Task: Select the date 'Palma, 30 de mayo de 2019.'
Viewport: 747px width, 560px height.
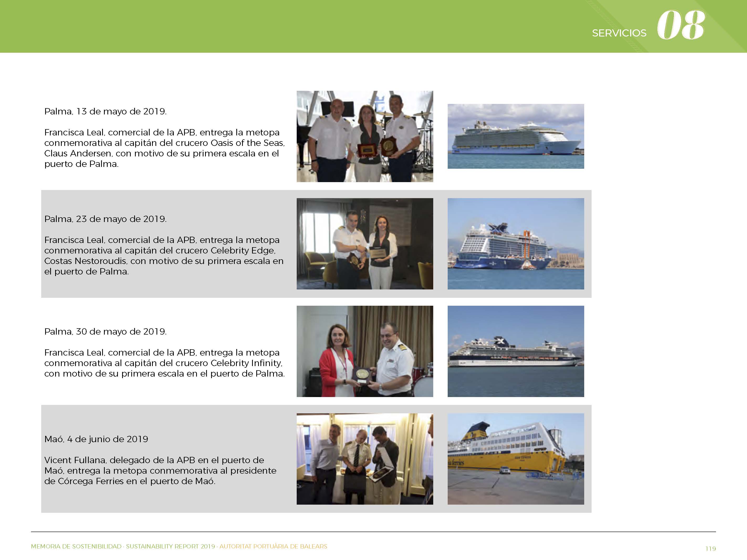Action: pyautogui.click(x=105, y=331)
